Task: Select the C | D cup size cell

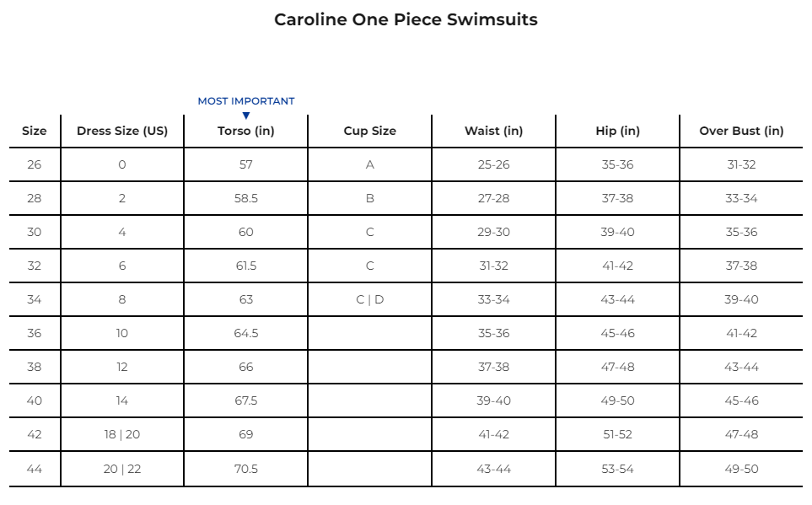Action: (370, 299)
